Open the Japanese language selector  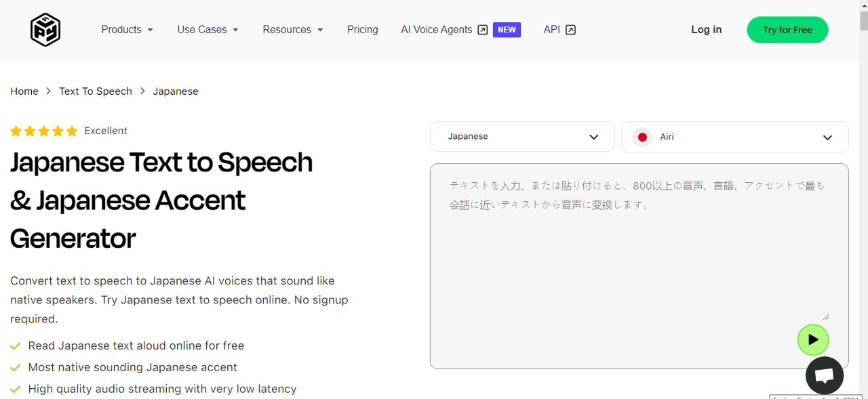[522, 137]
